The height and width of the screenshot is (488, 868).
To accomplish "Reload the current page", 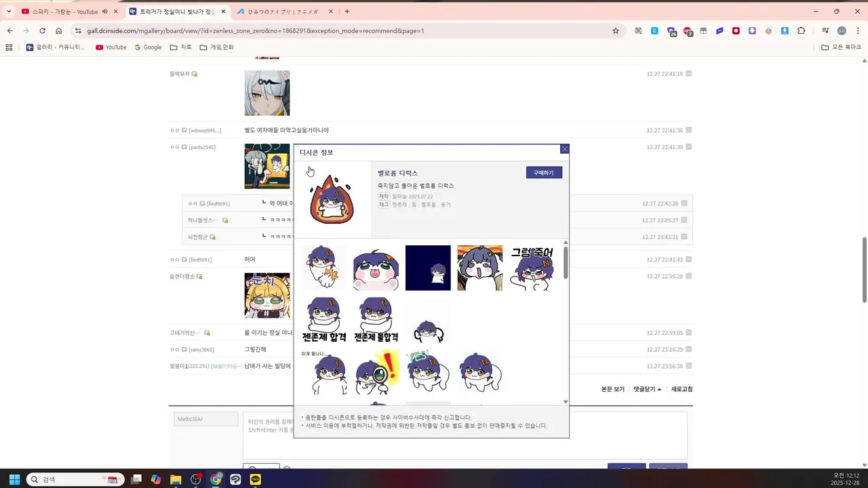I will pyautogui.click(x=42, y=30).
